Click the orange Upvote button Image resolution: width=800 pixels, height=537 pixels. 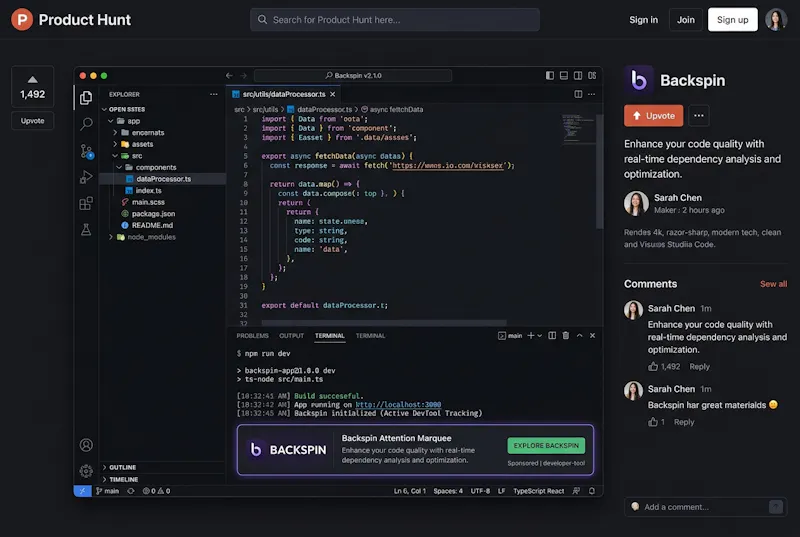653,116
